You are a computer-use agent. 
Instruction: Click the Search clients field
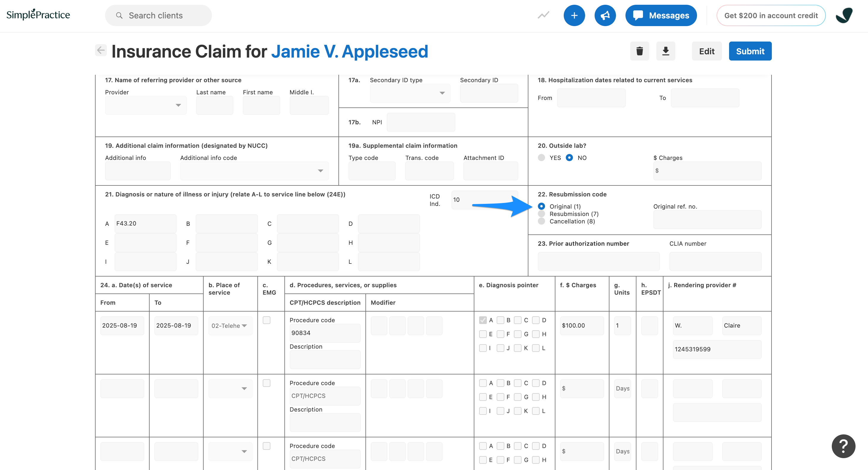point(158,15)
